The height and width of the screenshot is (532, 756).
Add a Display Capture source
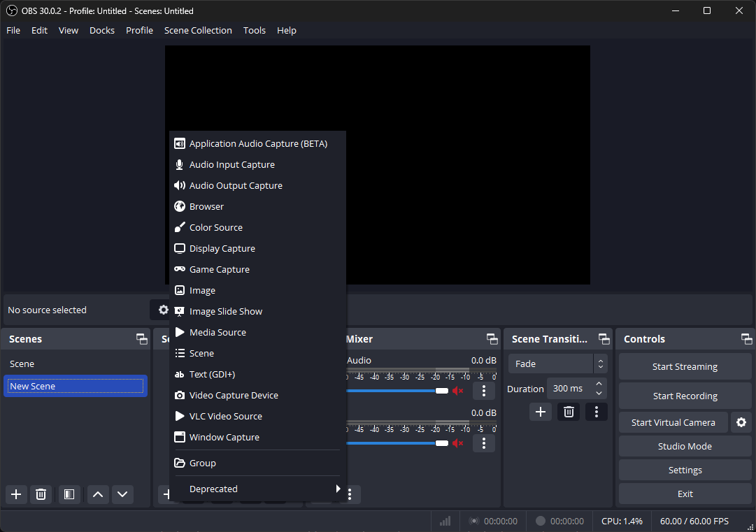coord(222,248)
